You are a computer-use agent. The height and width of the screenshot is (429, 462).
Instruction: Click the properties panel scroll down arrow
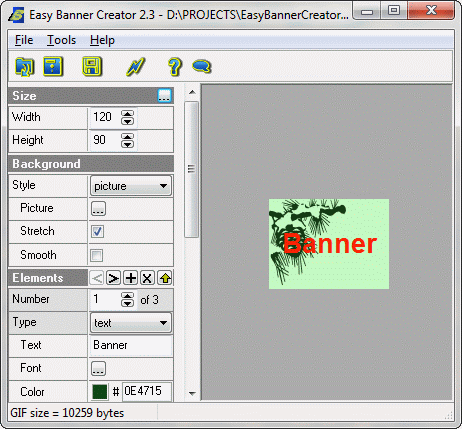click(x=192, y=394)
